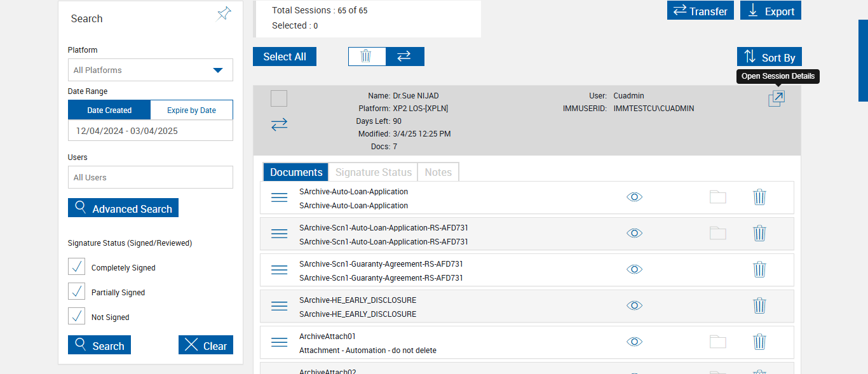Delete the SArchive-Auto-Loan-Application document
868x374 pixels.
[759, 197]
